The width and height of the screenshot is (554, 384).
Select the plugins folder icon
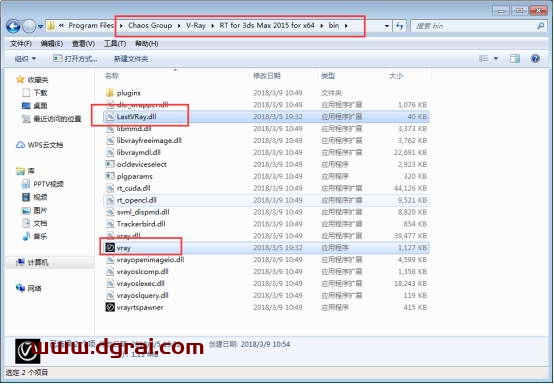(110, 93)
